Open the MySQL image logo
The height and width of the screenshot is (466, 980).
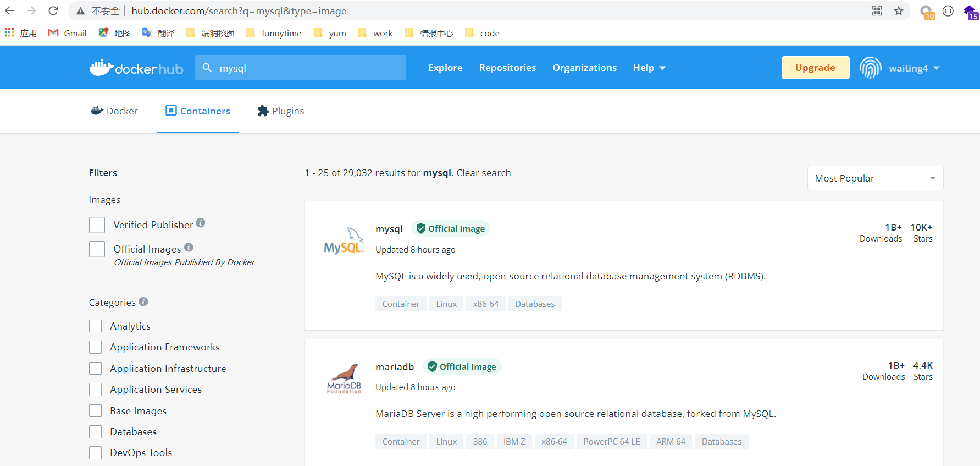344,241
